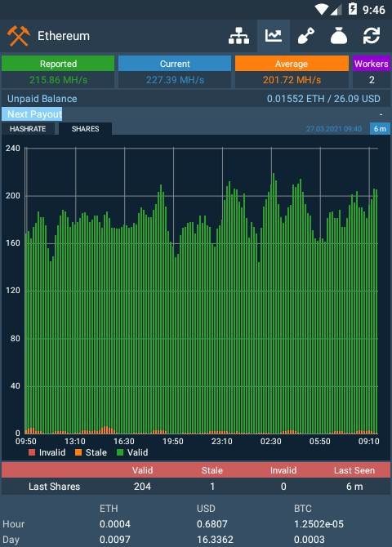Toggle the Valid legend swatch

point(120,452)
